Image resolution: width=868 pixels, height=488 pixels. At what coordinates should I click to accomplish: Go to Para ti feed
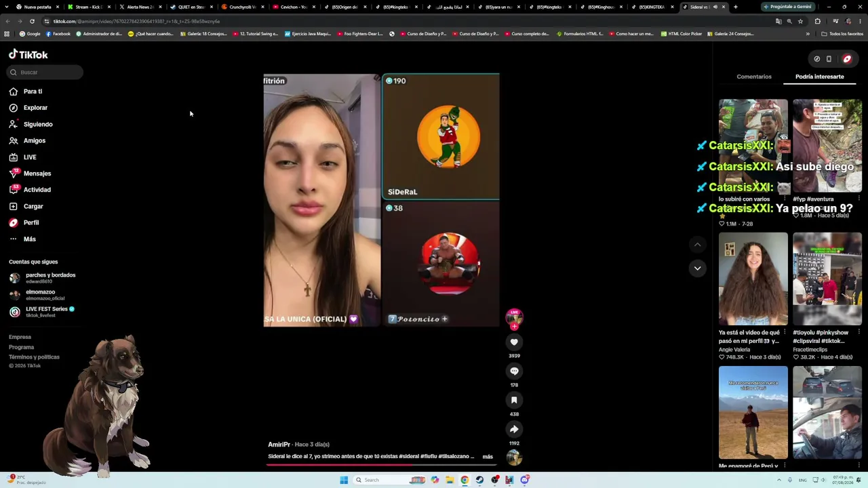(26, 91)
